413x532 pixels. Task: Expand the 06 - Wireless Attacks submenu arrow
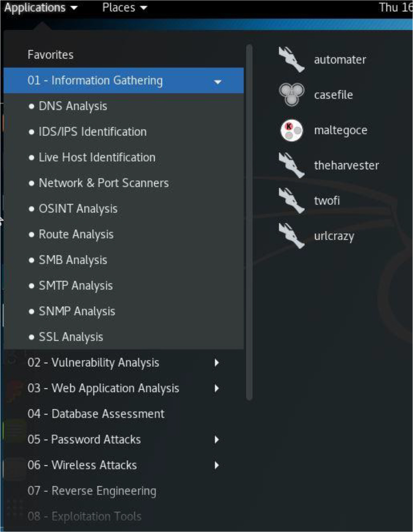coord(217,465)
